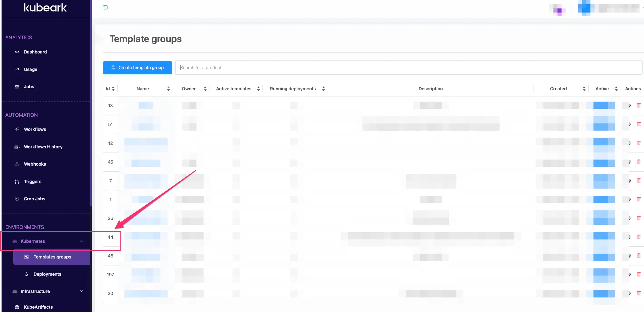Click the Workflows History icon
Screen dimensions: 644x312
(x=17, y=147)
